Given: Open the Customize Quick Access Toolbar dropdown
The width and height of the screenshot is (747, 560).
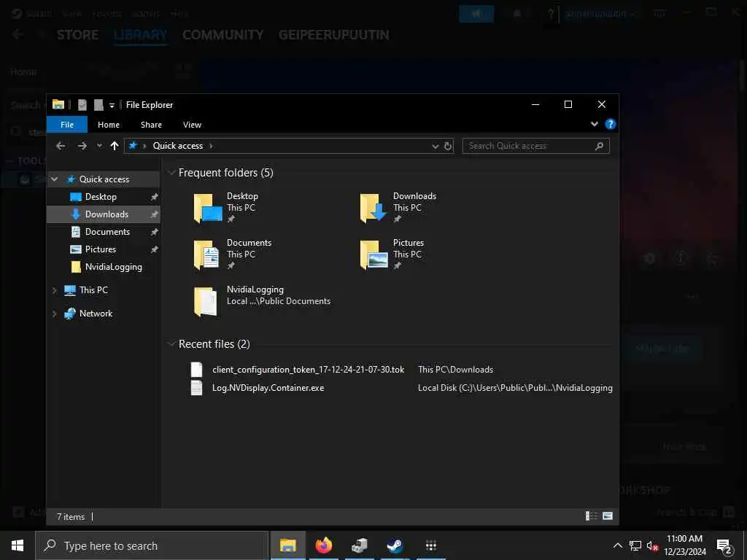Looking at the screenshot, I should click(x=112, y=105).
